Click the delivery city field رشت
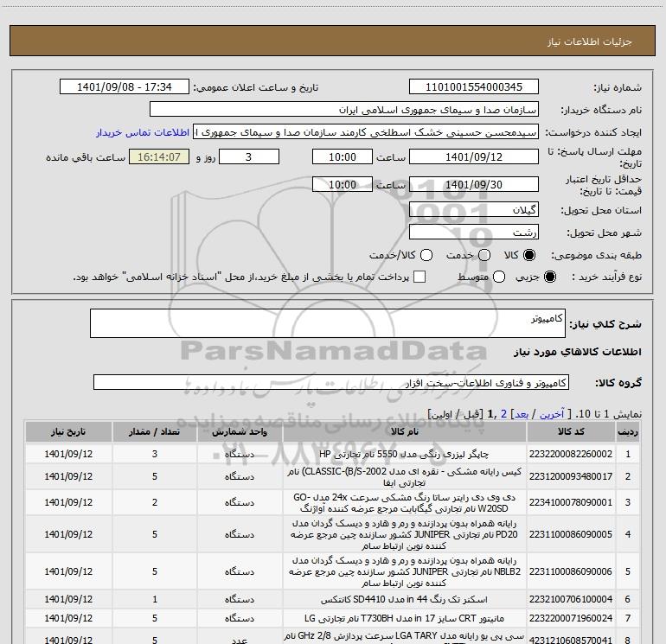 click(474, 232)
